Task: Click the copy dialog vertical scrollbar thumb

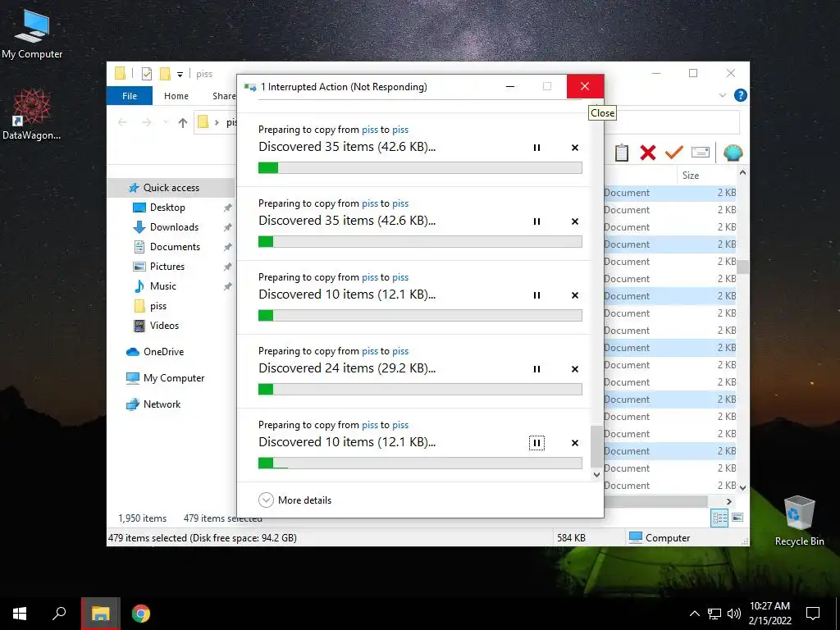Action: pos(597,446)
